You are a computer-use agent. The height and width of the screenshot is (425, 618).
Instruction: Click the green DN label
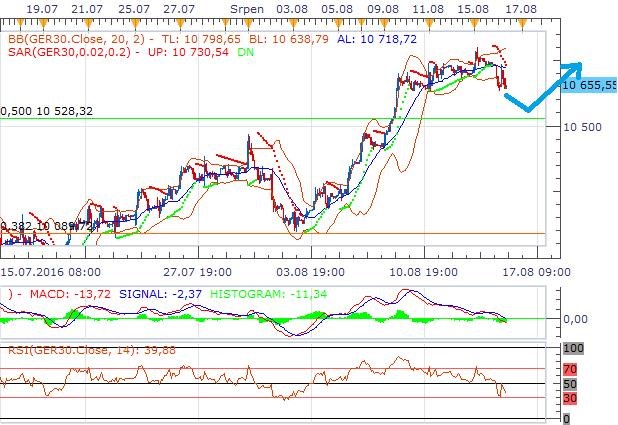(246, 52)
